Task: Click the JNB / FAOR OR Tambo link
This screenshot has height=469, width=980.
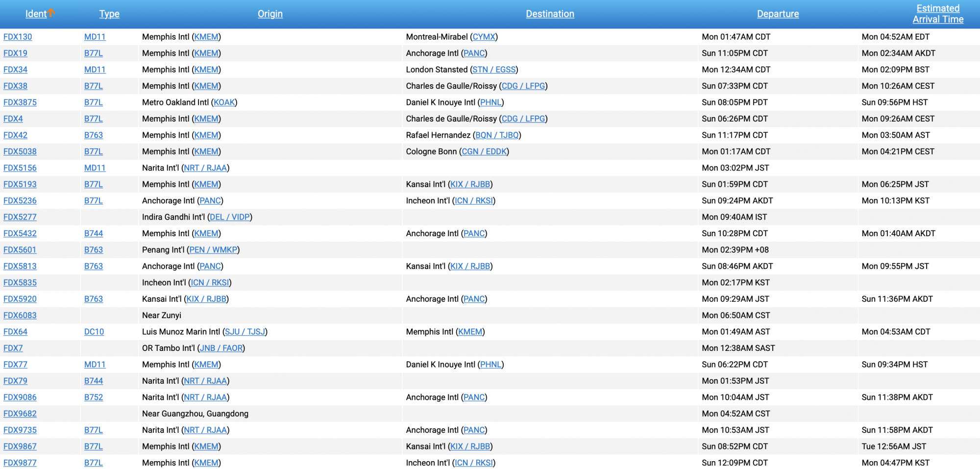Action: (x=221, y=348)
